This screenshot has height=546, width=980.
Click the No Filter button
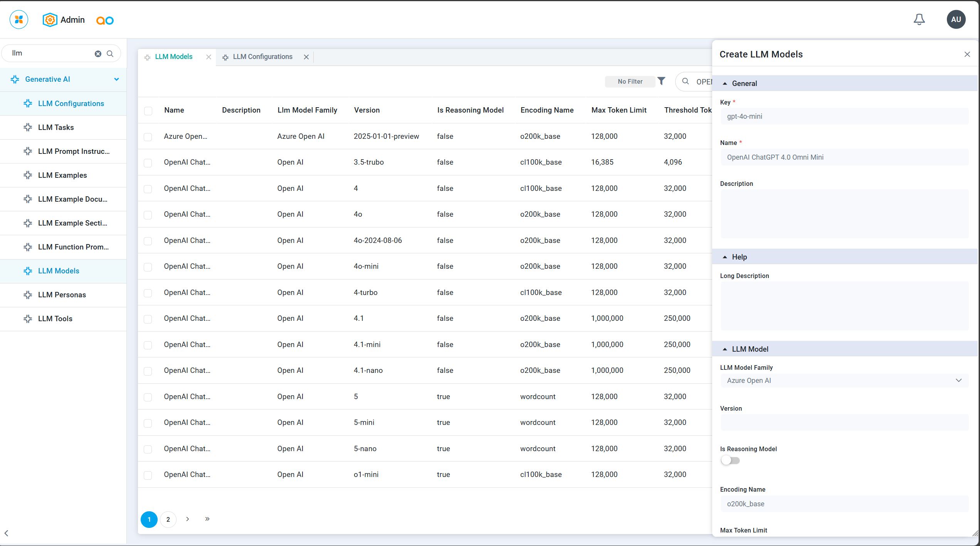tap(630, 82)
